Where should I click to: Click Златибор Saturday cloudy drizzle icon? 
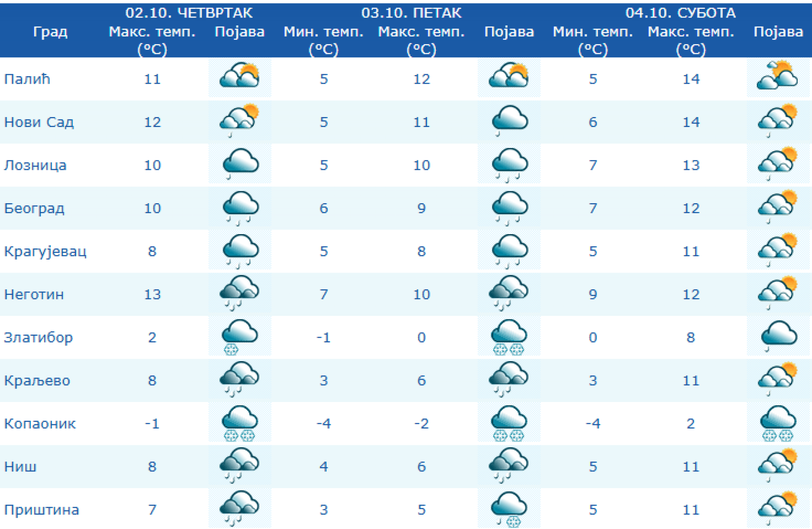[x=778, y=336]
